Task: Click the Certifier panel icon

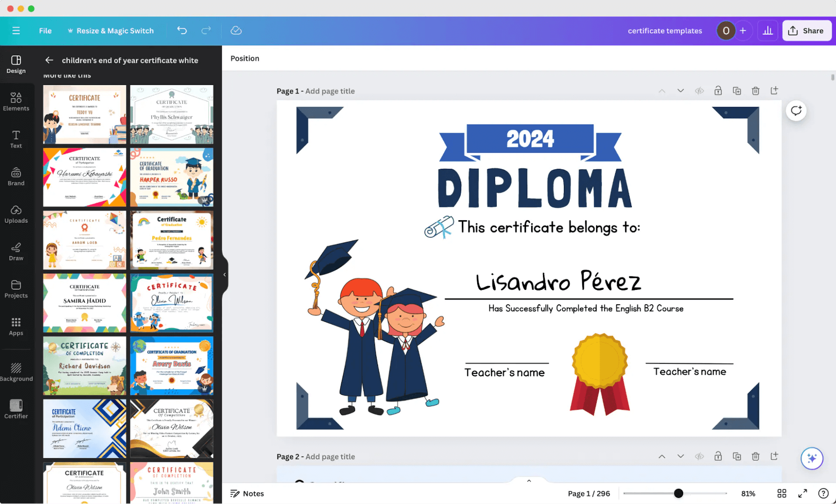Action: tap(16, 408)
